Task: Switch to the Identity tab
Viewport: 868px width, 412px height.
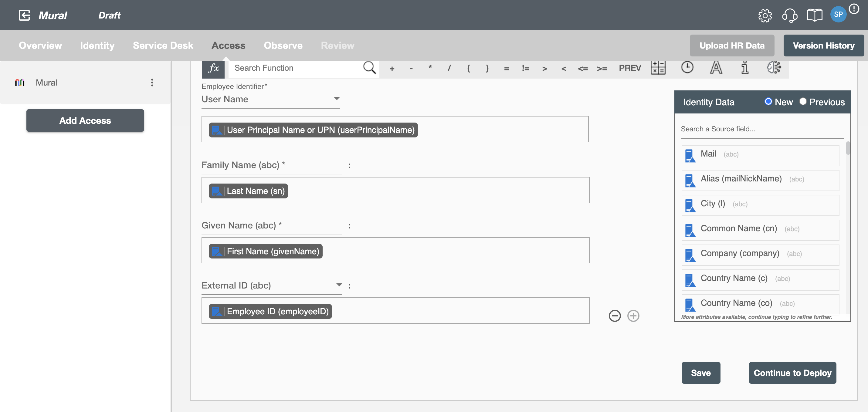Action: coord(97,45)
